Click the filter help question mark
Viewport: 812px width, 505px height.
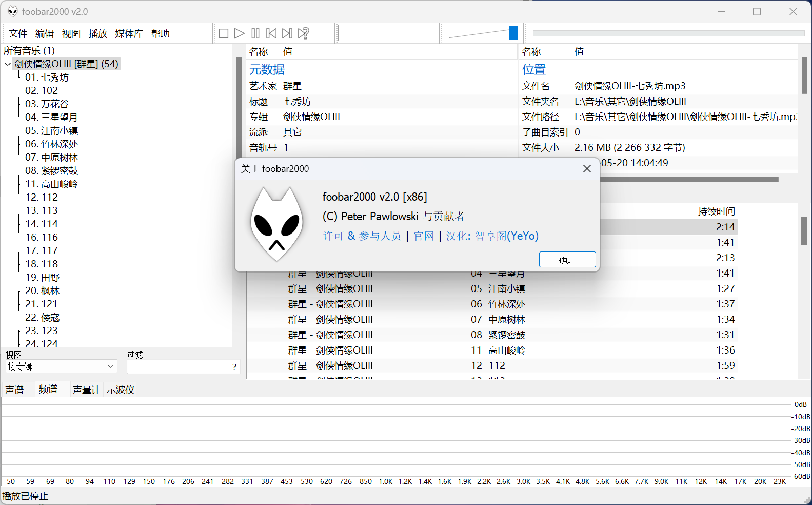tap(234, 366)
